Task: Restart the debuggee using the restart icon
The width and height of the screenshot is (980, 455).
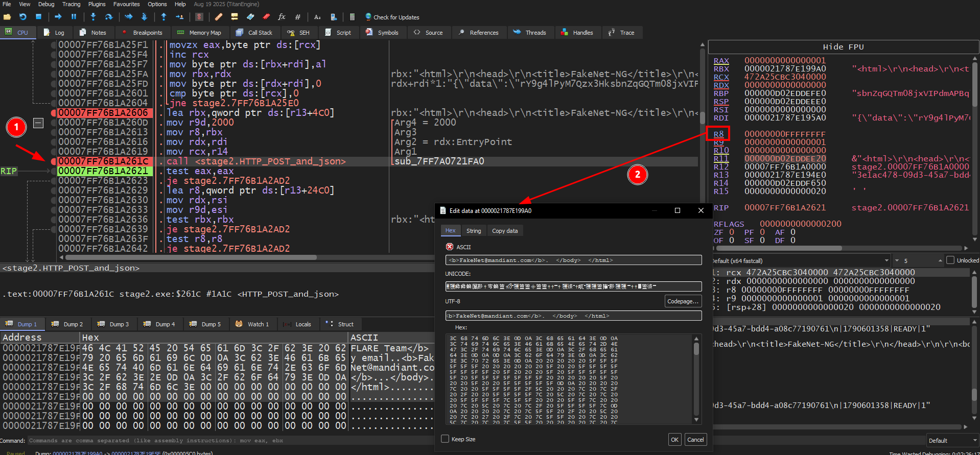Action: pyautogui.click(x=23, y=17)
